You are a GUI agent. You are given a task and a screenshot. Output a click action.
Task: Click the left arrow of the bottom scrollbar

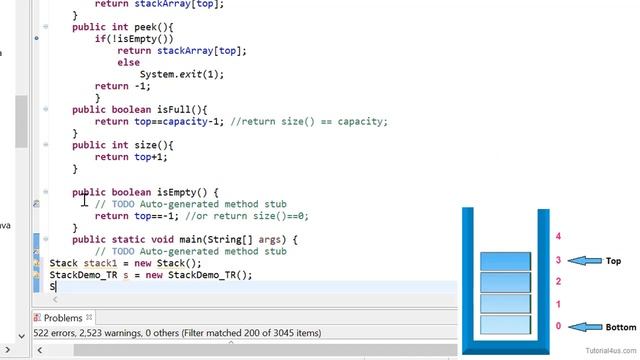tap(40, 350)
